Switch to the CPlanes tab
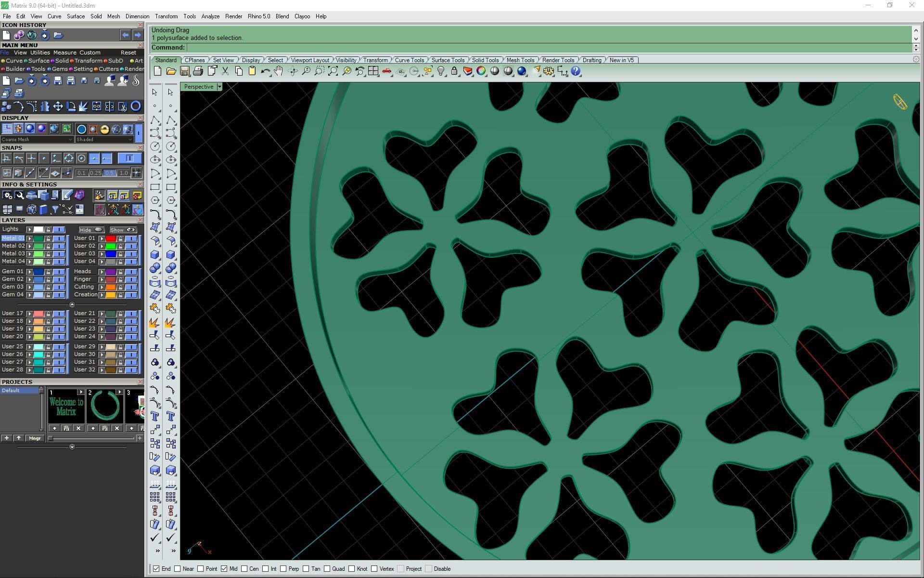The height and width of the screenshot is (578, 924). pyautogui.click(x=194, y=60)
